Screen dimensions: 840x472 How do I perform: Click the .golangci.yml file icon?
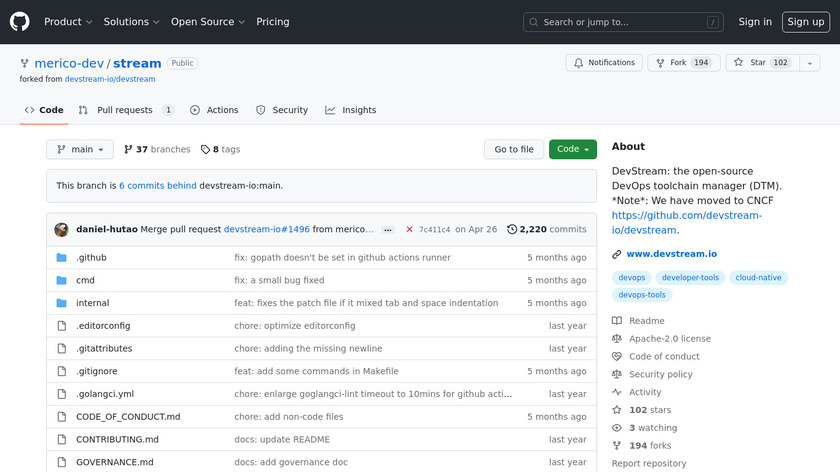62,394
